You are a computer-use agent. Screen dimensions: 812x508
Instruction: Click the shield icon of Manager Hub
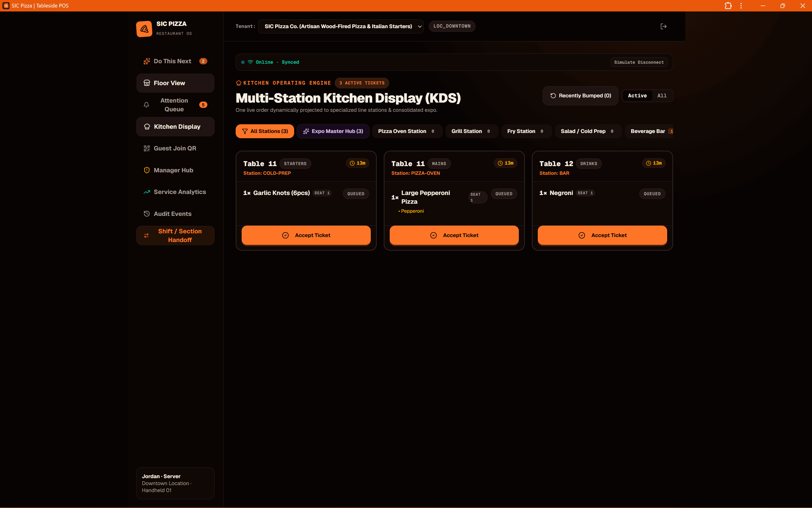(x=147, y=170)
